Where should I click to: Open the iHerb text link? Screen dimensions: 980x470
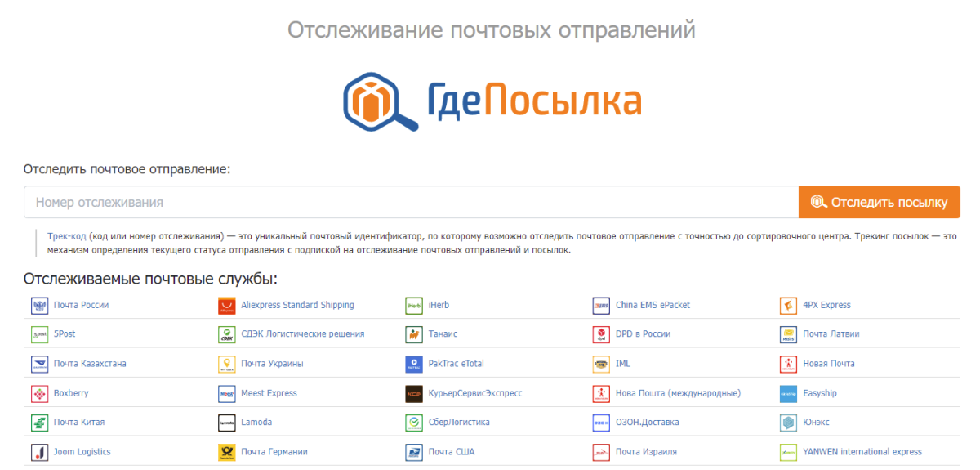pos(439,305)
